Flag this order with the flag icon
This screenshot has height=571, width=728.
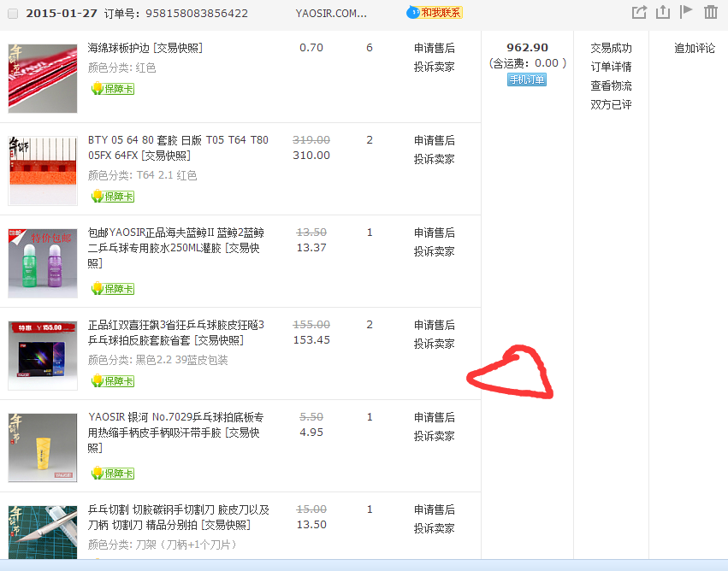(686, 12)
